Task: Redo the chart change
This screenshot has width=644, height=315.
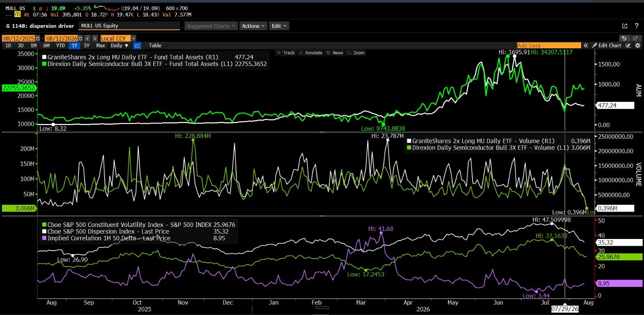Action: (x=636, y=38)
